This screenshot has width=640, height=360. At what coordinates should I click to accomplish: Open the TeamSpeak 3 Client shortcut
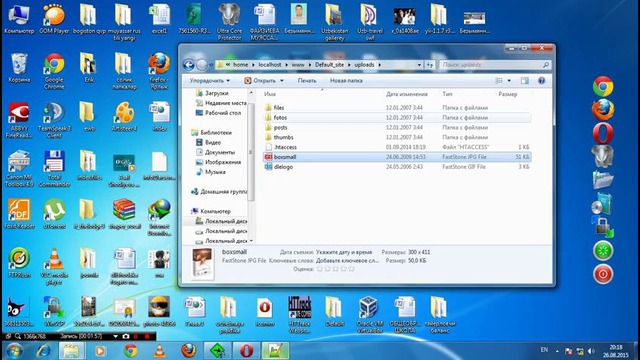click(54, 120)
